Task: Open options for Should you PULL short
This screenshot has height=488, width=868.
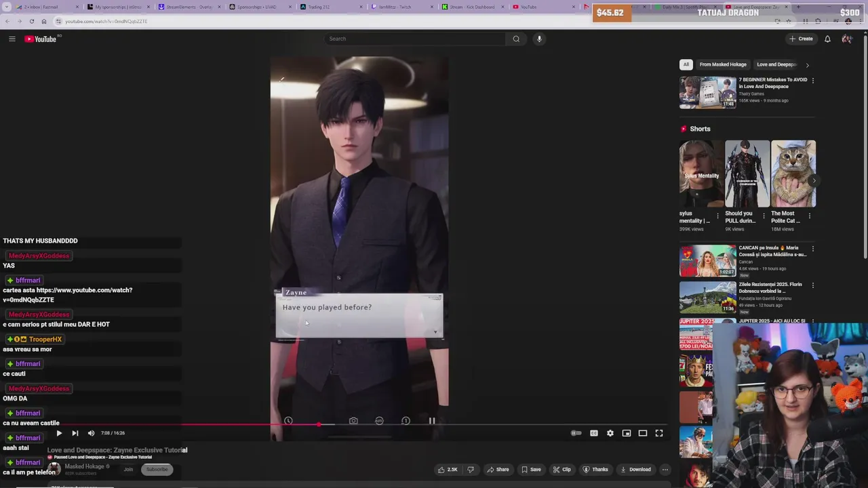Action: pos(764,216)
